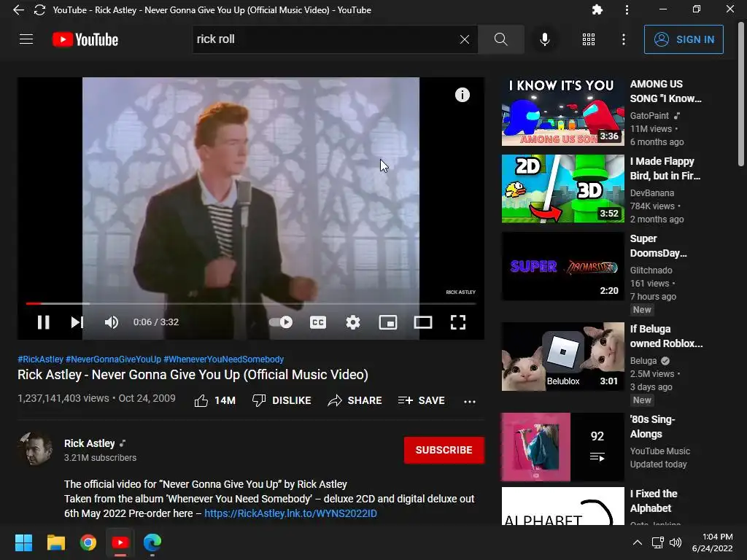Mute the video volume
The height and width of the screenshot is (560, 747).
[x=112, y=322]
